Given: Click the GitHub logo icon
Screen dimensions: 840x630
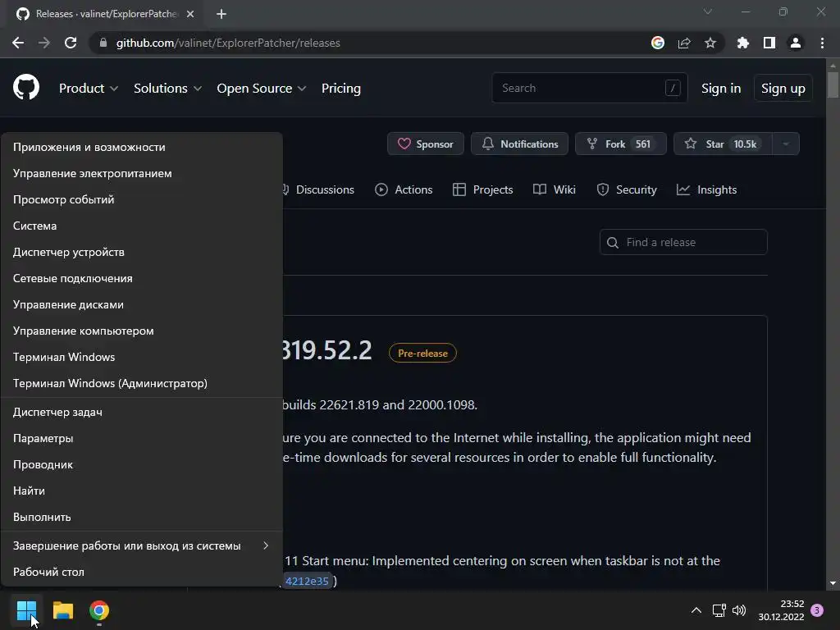Looking at the screenshot, I should 26,87.
